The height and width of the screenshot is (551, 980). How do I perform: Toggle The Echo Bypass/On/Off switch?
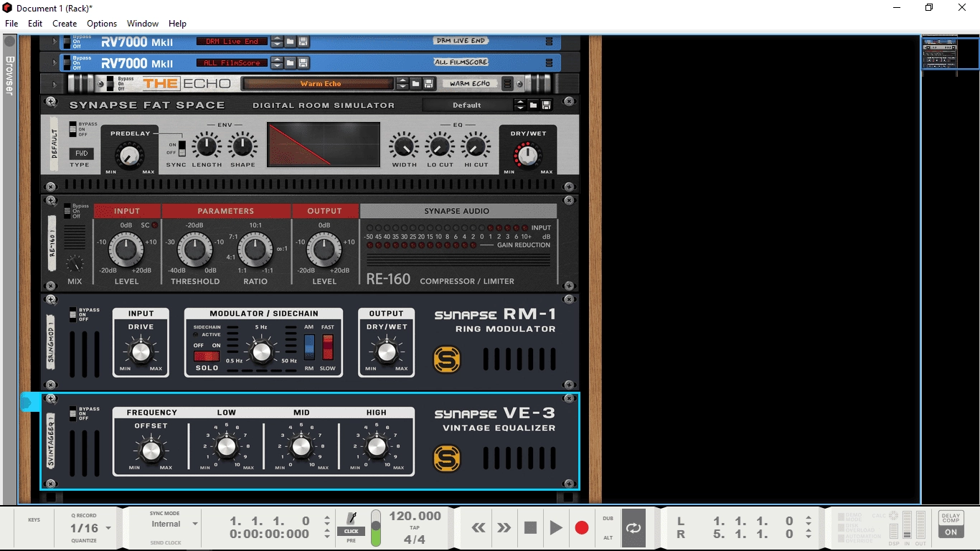pyautogui.click(x=110, y=83)
